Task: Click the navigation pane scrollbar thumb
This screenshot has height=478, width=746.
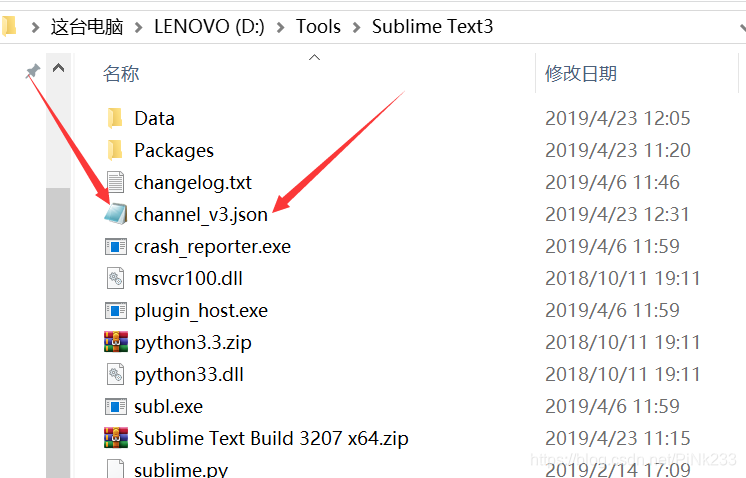Action: tap(59, 333)
